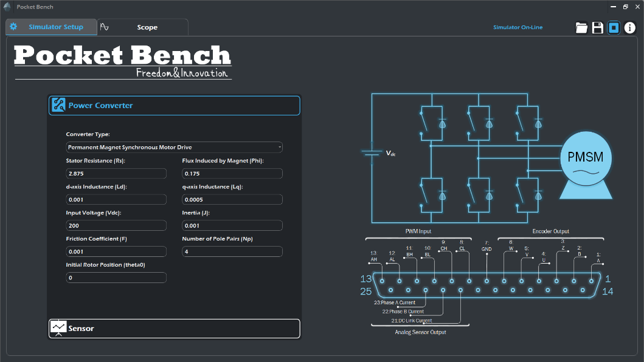Open the Converter Type dropdown
This screenshot has width=644, height=362.
tap(174, 148)
